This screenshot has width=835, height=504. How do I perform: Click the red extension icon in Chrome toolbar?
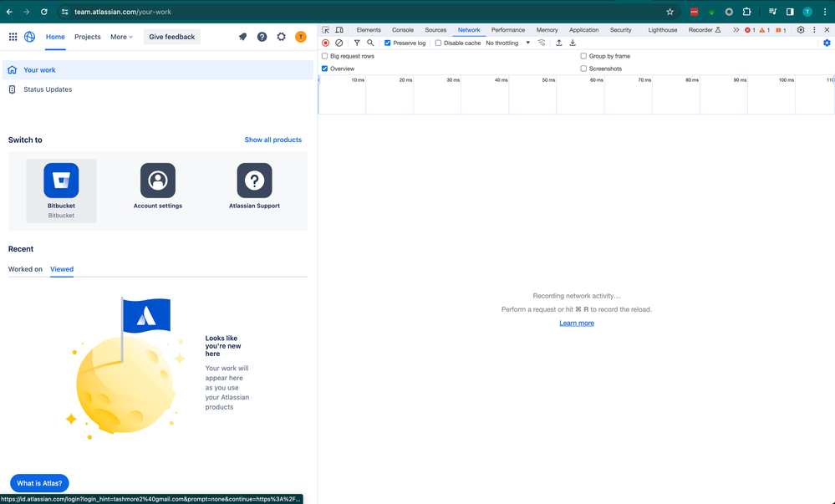[694, 12]
